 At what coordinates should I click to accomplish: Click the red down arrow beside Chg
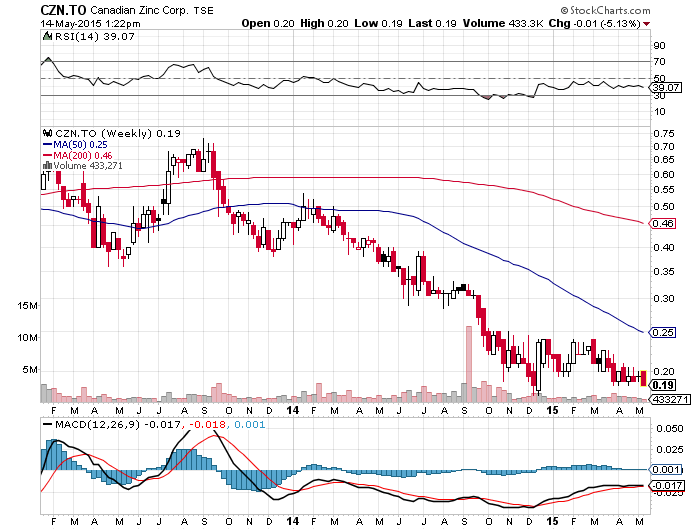645,22
